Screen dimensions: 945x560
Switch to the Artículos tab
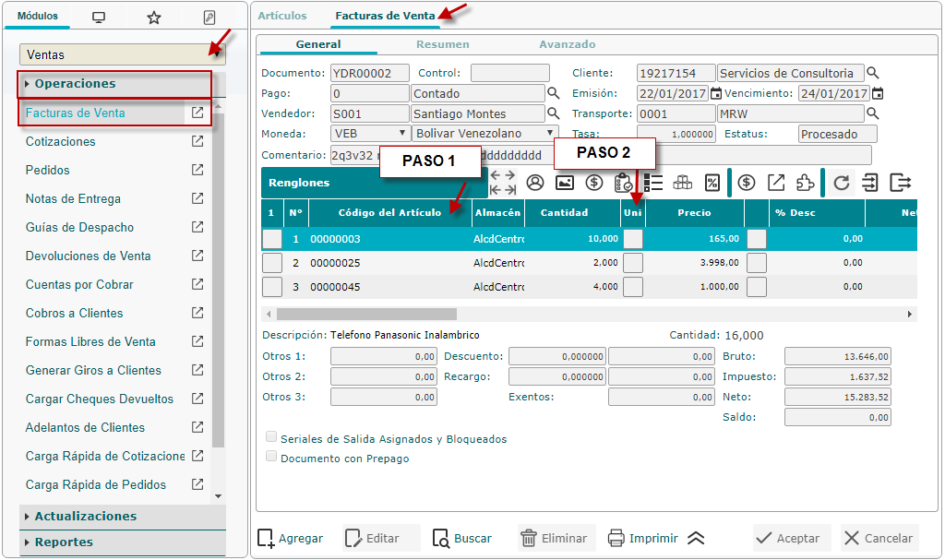click(x=282, y=16)
